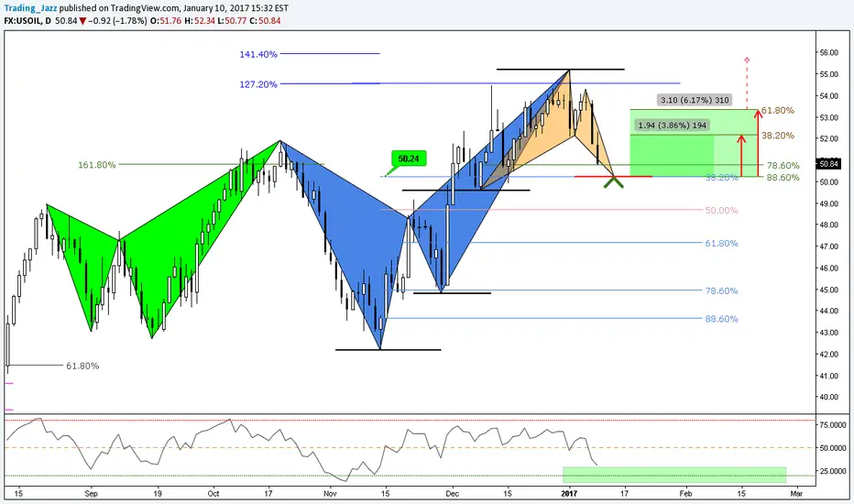Screen dimensions: 854x504
Task: Click the 53.00 price axis value
Action: click(x=829, y=117)
